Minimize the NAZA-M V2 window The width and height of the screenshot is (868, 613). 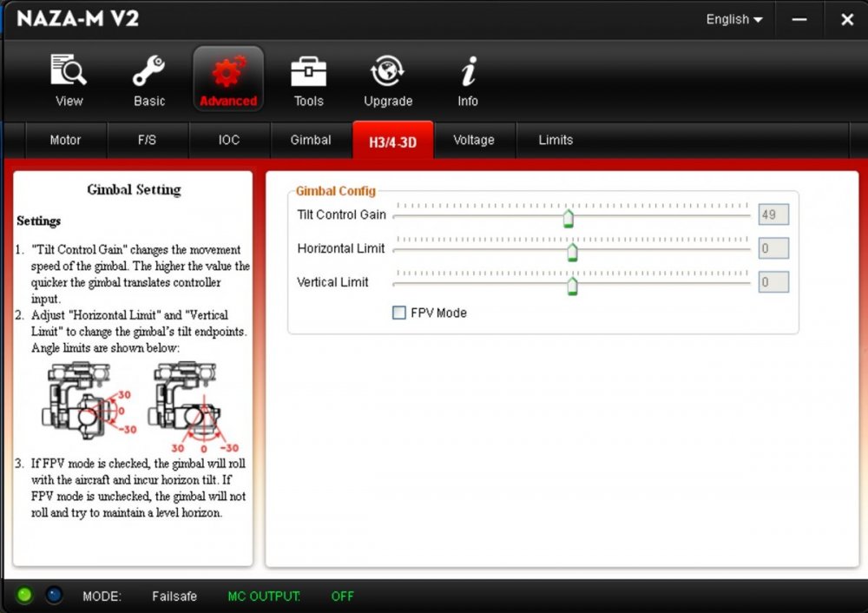(x=799, y=19)
